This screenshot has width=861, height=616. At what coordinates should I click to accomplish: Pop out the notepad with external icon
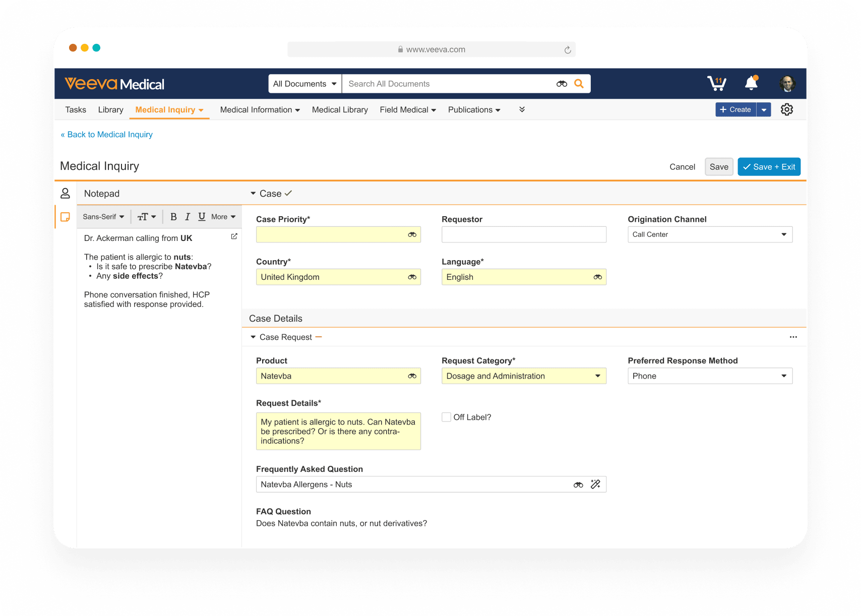point(234,236)
